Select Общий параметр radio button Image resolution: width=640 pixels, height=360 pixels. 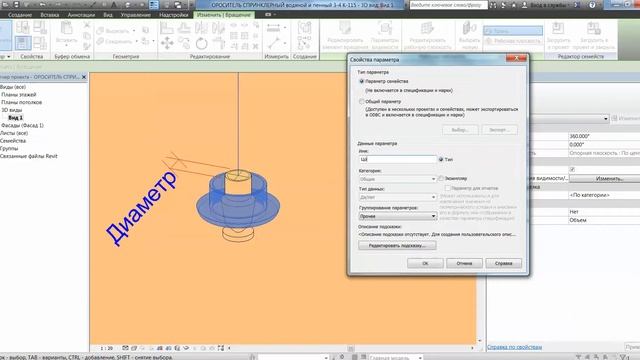pyautogui.click(x=361, y=101)
